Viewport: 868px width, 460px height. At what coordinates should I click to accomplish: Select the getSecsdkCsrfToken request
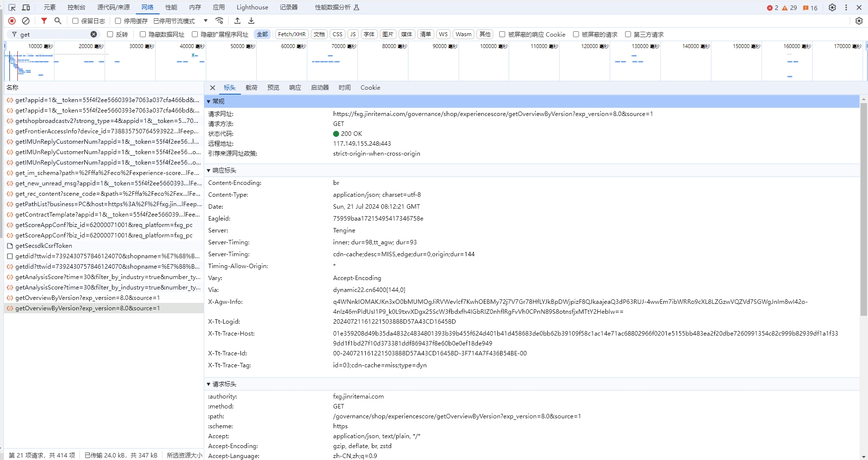pos(44,246)
